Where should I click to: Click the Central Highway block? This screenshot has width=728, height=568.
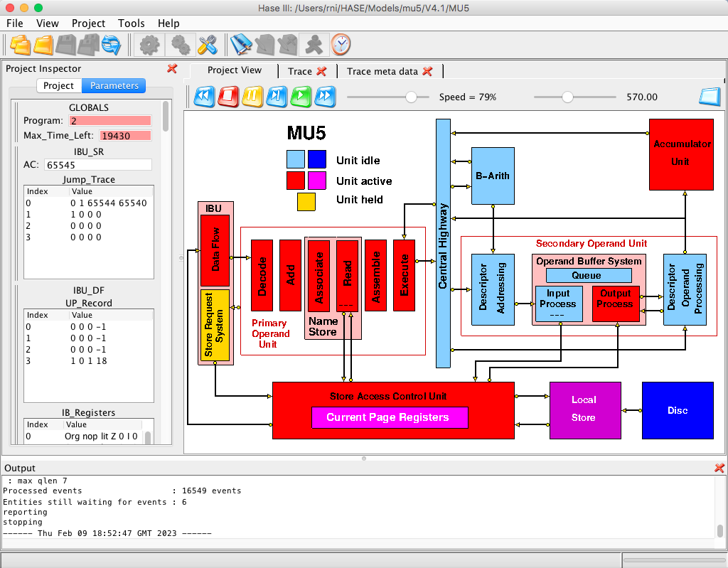point(443,243)
